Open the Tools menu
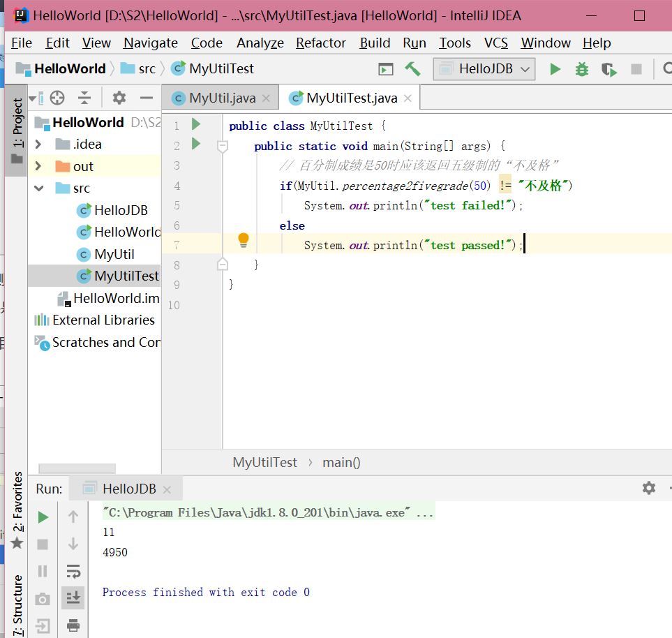The height and width of the screenshot is (638, 672). coord(455,43)
